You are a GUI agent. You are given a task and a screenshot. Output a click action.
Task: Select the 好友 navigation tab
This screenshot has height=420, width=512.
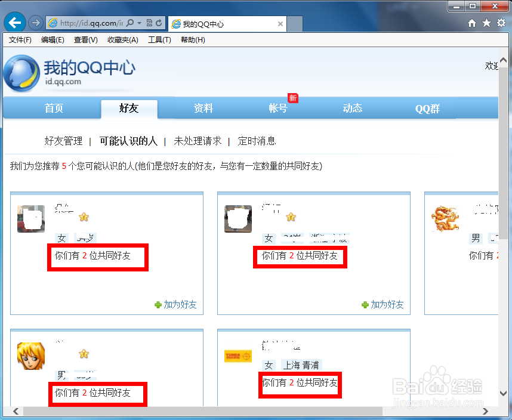coord(129,108)
